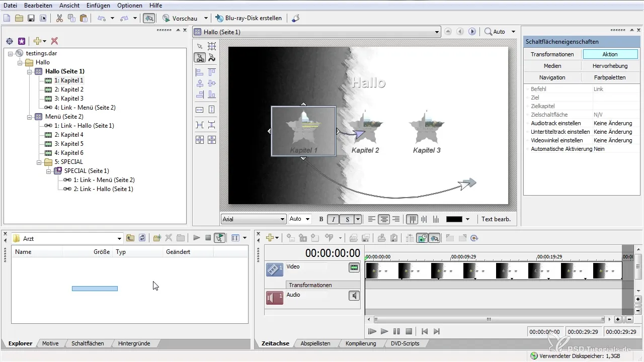Copy with the duplicate pages icon
The height and width of the screenshot is (362, 644).
coord(71,18)
